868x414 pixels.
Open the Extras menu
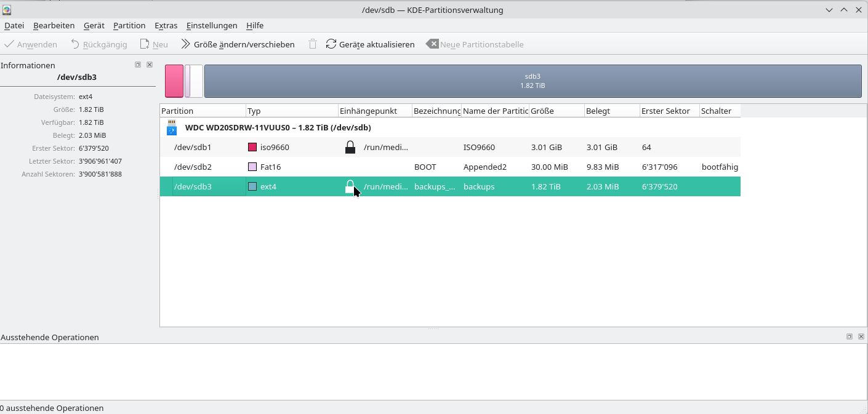tap(166, 25)
